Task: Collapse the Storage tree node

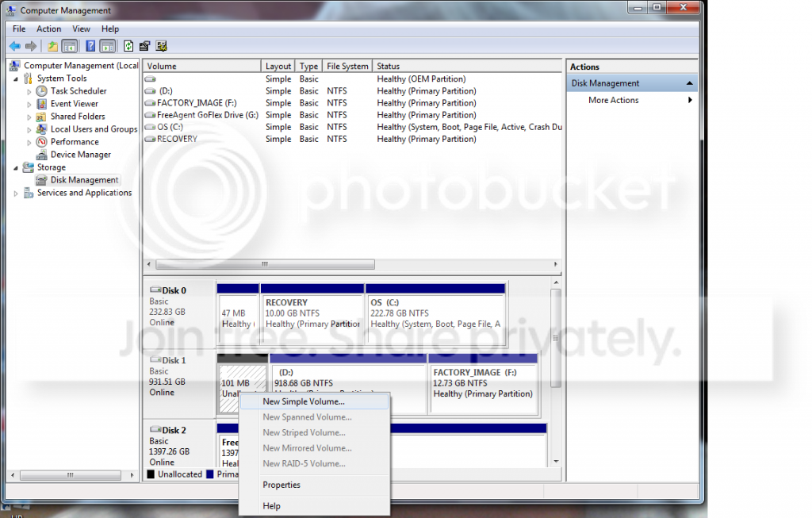Action: [x=16, y=168]
